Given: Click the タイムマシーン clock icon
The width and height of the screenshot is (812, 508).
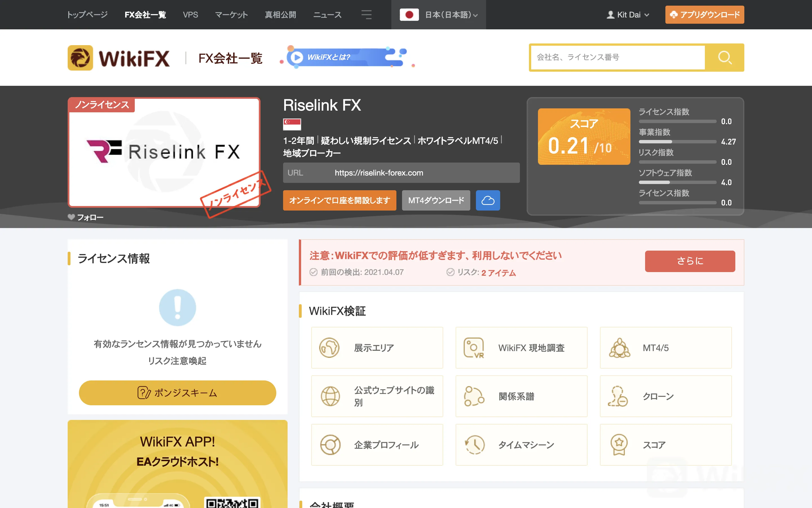Looking at the screenshot, I should coord(475,445).
